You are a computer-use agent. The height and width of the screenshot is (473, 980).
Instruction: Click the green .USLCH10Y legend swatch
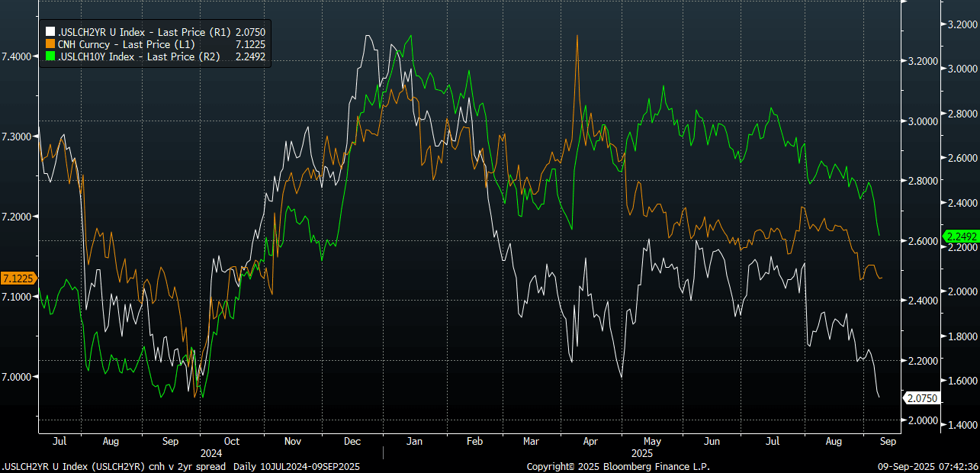point(50,55)
